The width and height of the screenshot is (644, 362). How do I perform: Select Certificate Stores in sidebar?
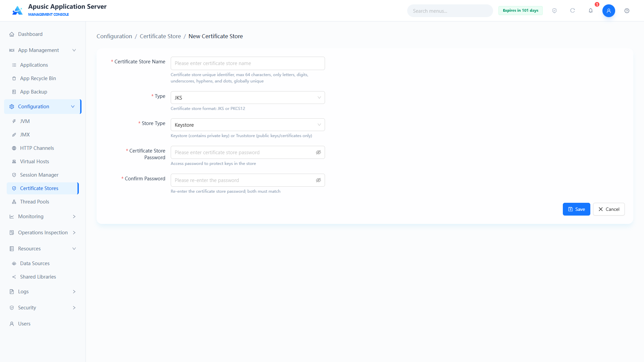[43, 188]
